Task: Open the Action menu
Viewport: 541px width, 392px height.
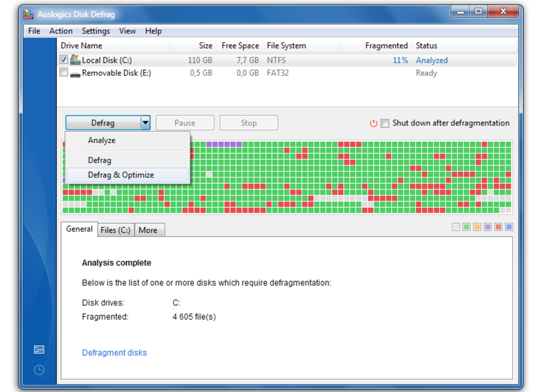Action: tap(61, 31)
